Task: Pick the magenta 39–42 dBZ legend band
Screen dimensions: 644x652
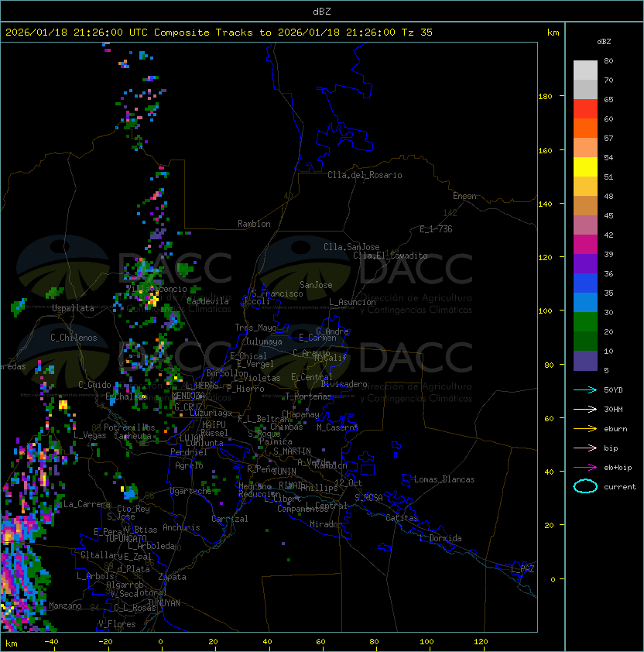Action: coord(585,245)
